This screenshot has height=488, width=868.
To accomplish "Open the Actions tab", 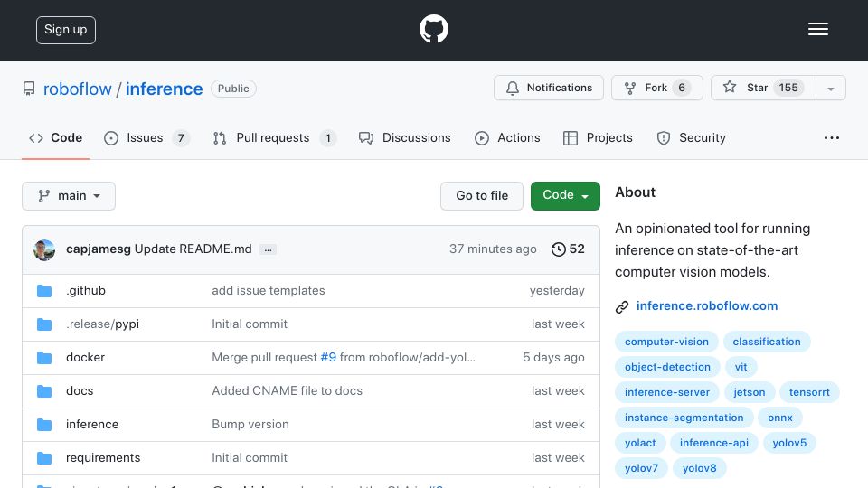I will (507, 137).
